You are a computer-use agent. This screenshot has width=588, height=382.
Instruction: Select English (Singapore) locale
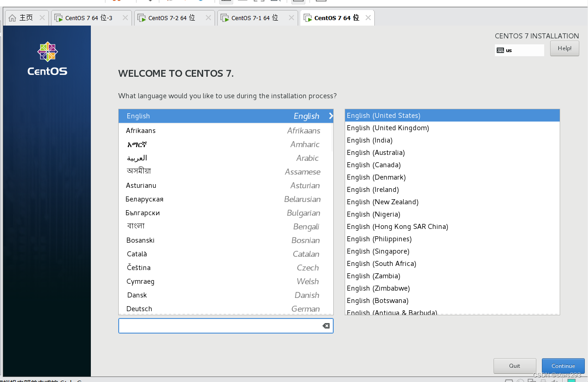click(x=452, y=251)
